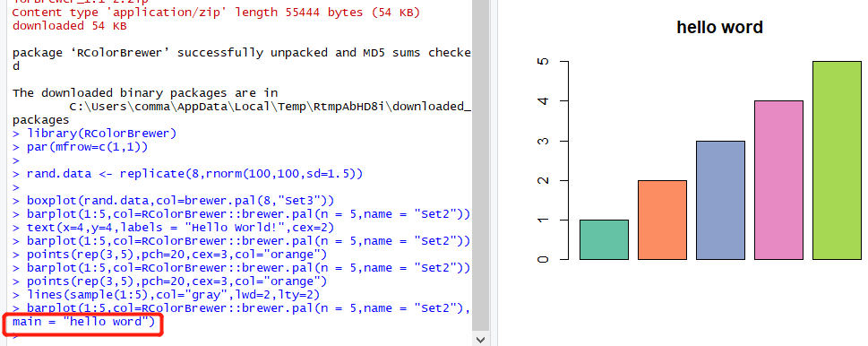Select the teal green bar of height 1

604,239
